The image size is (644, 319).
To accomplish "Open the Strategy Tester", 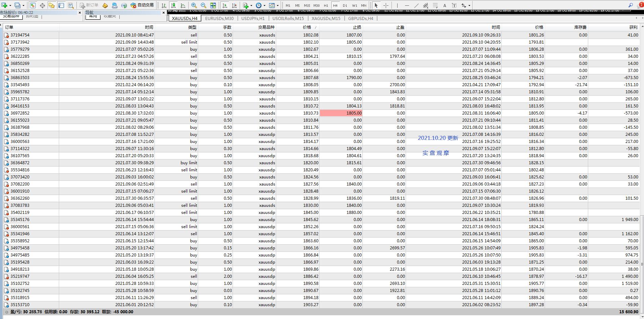I will pos(71,5).
